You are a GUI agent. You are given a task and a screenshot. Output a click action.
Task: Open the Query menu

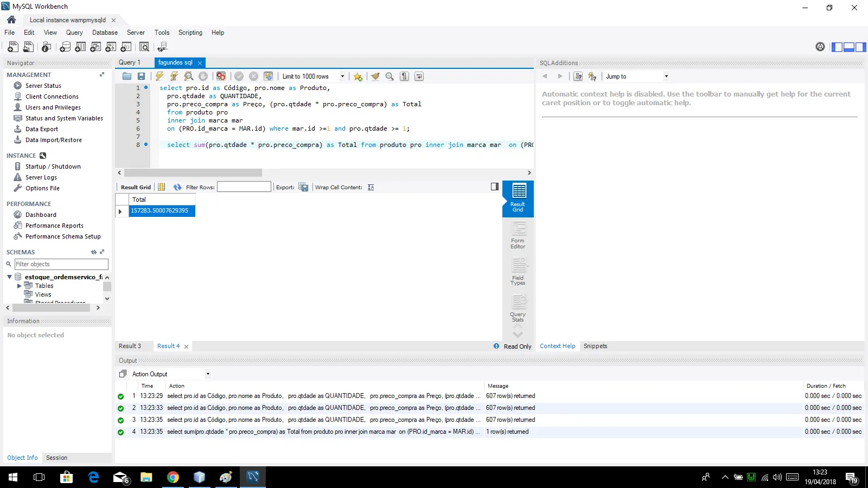coord(74,33)
